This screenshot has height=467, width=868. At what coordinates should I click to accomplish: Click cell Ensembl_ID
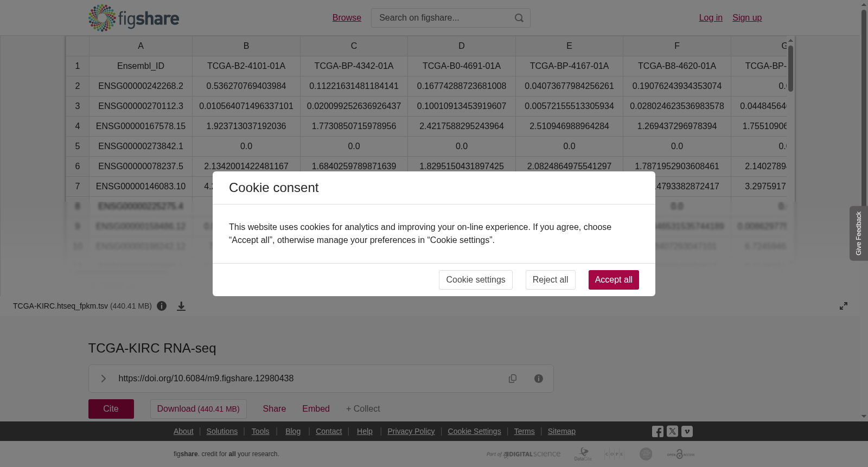tap(141, 66)
